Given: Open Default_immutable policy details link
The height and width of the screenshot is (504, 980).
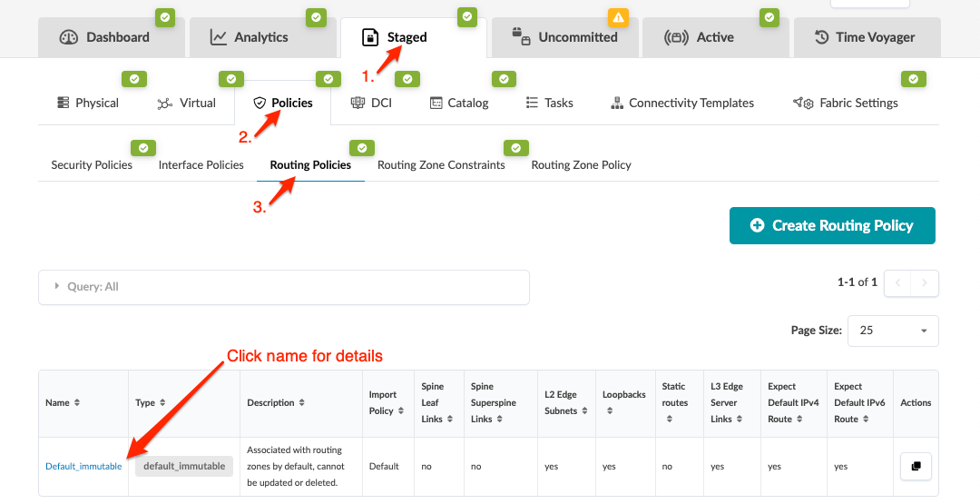Looking at the screenshot, I should 83,466.
